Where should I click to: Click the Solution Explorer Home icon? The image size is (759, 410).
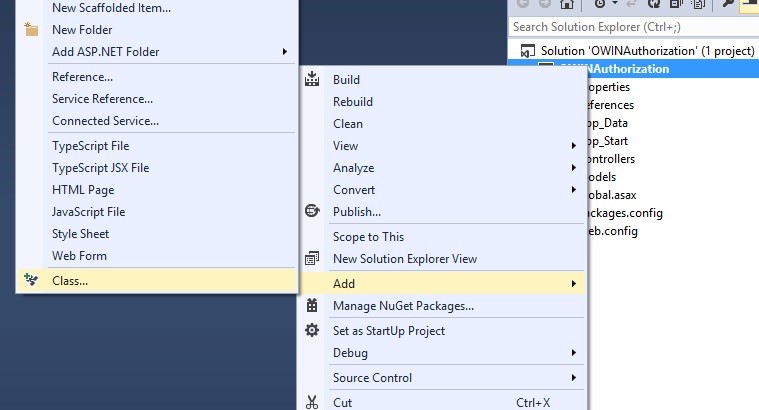(567, 4)
